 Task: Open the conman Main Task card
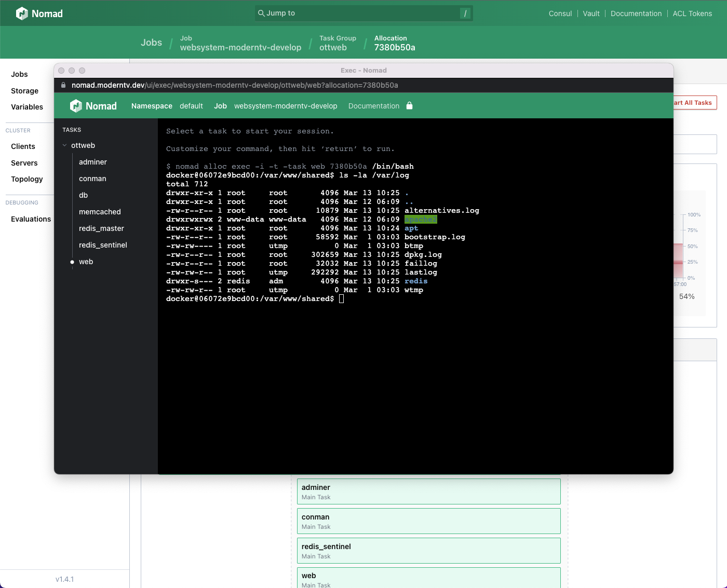pyautogui.click(x=428, y=521)
